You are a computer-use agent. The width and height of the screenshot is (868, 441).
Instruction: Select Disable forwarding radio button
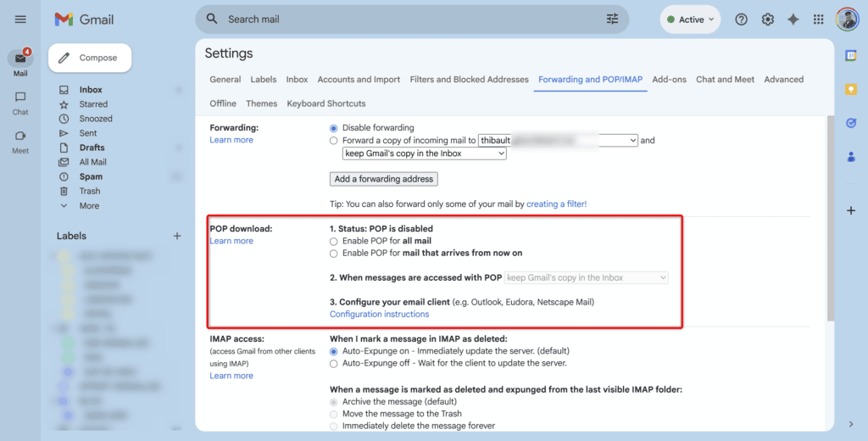(x=333, y=128)
